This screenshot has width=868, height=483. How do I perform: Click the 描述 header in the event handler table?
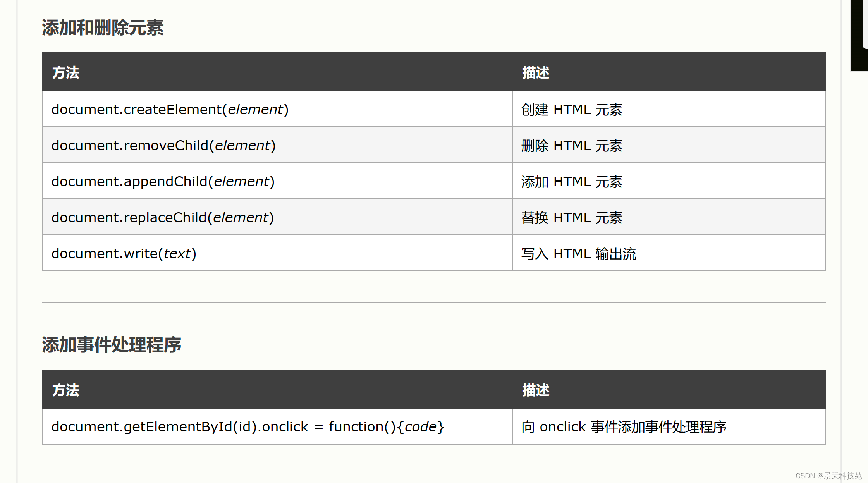tap(535, 390)
